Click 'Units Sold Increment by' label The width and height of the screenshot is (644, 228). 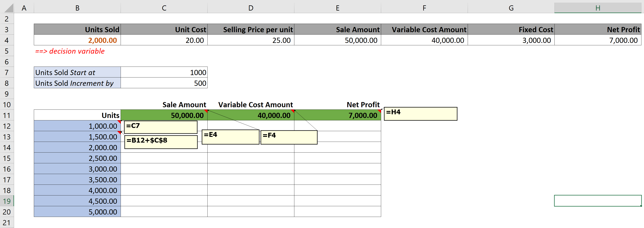(x=77, y=83)
